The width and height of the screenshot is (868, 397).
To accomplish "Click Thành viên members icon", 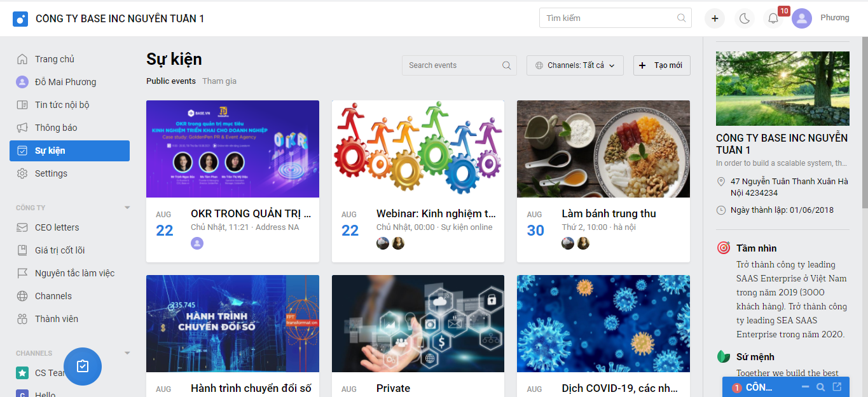I will click(x=22, y=319).
